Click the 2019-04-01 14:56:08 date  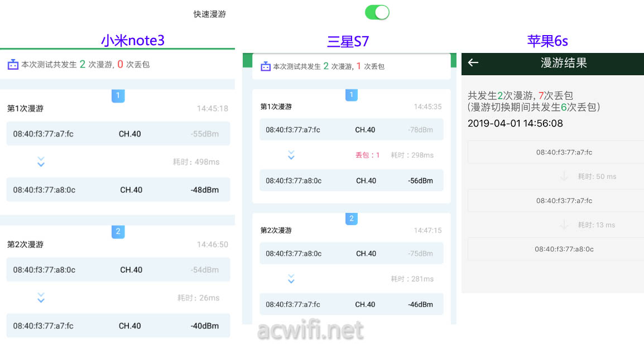(x=515, y=123)
